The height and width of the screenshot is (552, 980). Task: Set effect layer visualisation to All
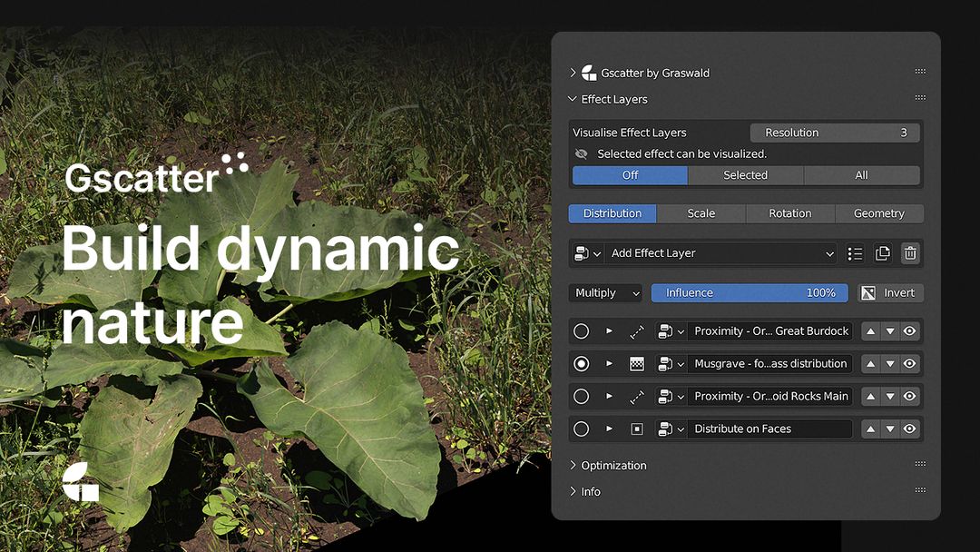[861, 175]
